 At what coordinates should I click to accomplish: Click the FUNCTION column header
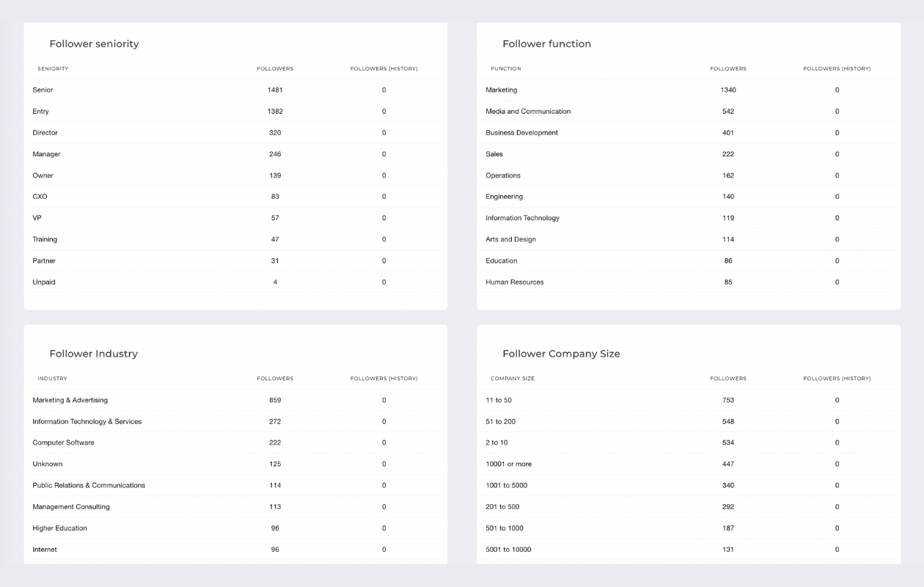506,69
